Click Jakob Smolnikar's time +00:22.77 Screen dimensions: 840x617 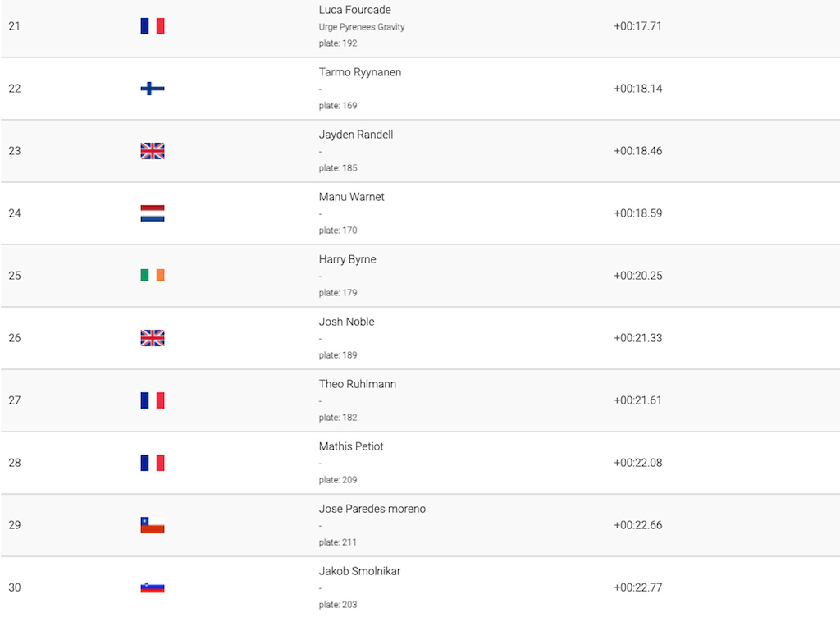pyautogui.click(x=638, y=587)
